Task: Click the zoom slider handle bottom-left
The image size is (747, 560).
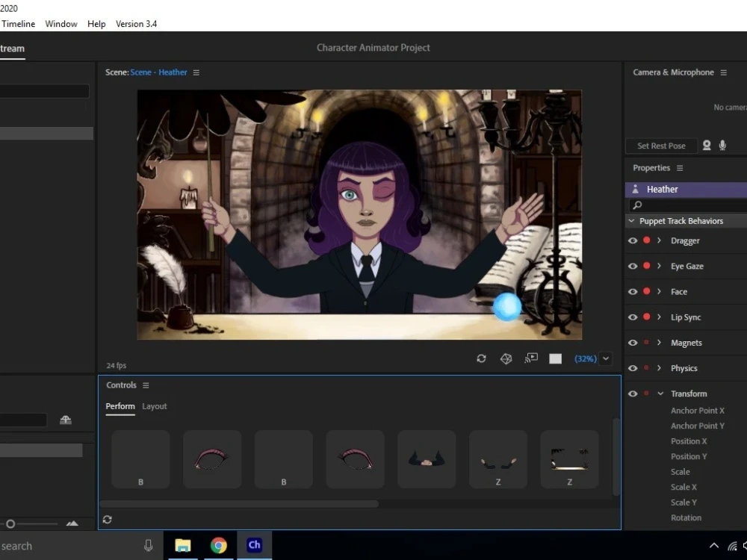Action: click(x=10, y=524)
